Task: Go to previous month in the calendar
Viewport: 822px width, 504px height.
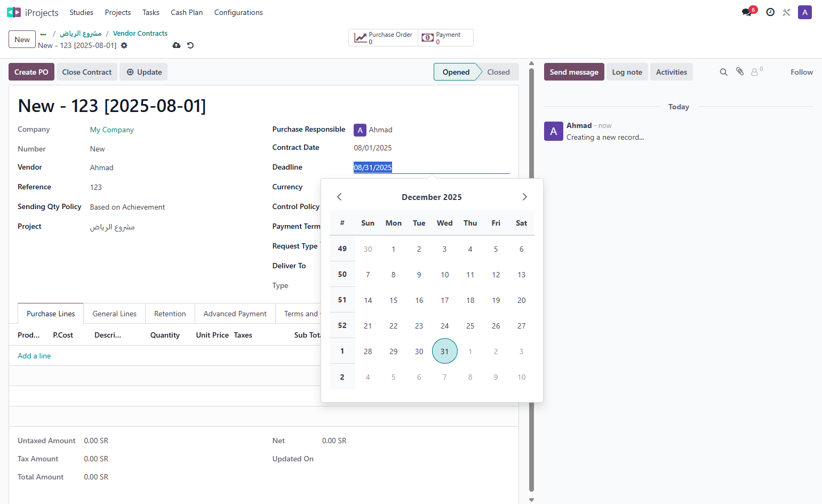Action: click(339, 197)
